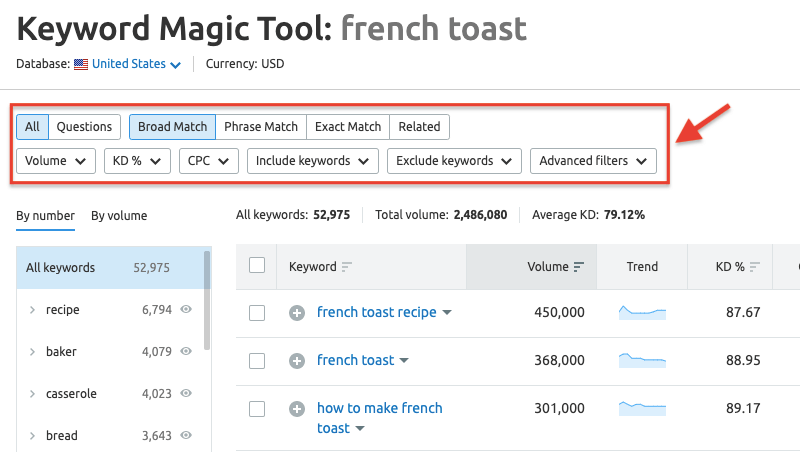The width and height of the screenshot is (800, 452).
Task: Click the 88.95 KD value
Action: tap(743, 360)
